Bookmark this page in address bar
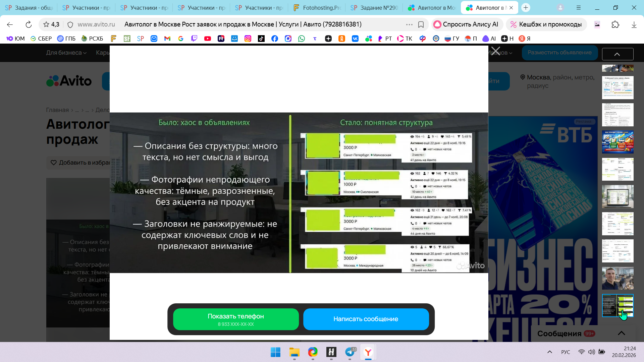644x362 pixels. pos(421,24)
